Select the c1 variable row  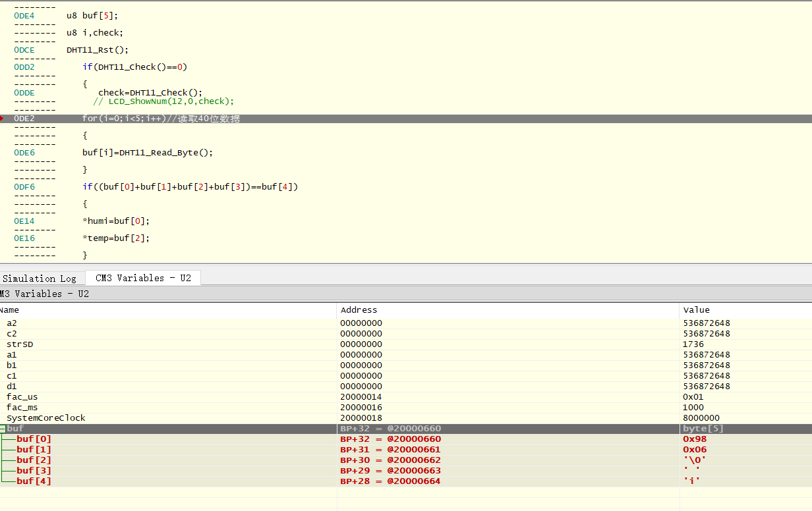406,376
